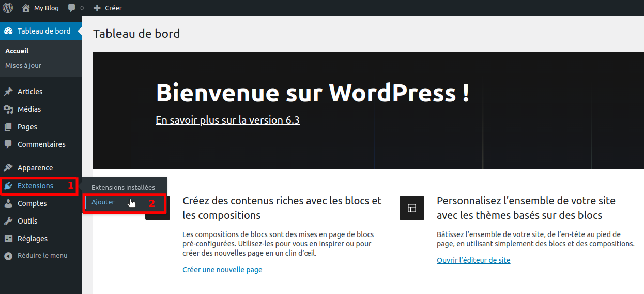Image resolution: width=644 pixels, height=294 pixels.
Task: Click the Médias library icon
Action: pyautogui.click(x=8, y=109)
